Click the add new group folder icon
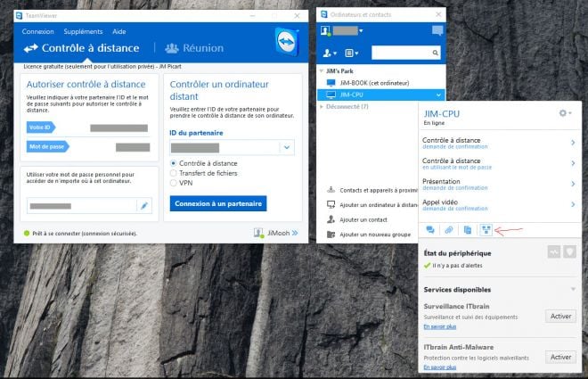 [331, 235]
